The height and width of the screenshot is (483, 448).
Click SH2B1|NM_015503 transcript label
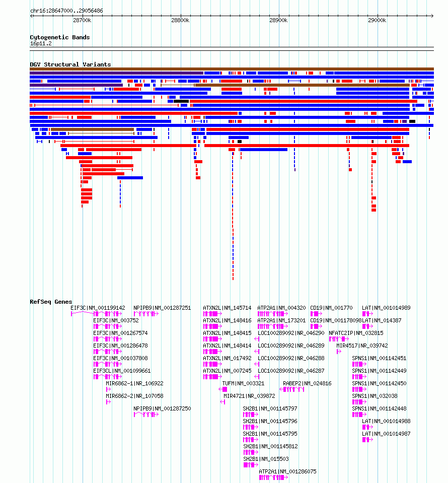point(266,459)
